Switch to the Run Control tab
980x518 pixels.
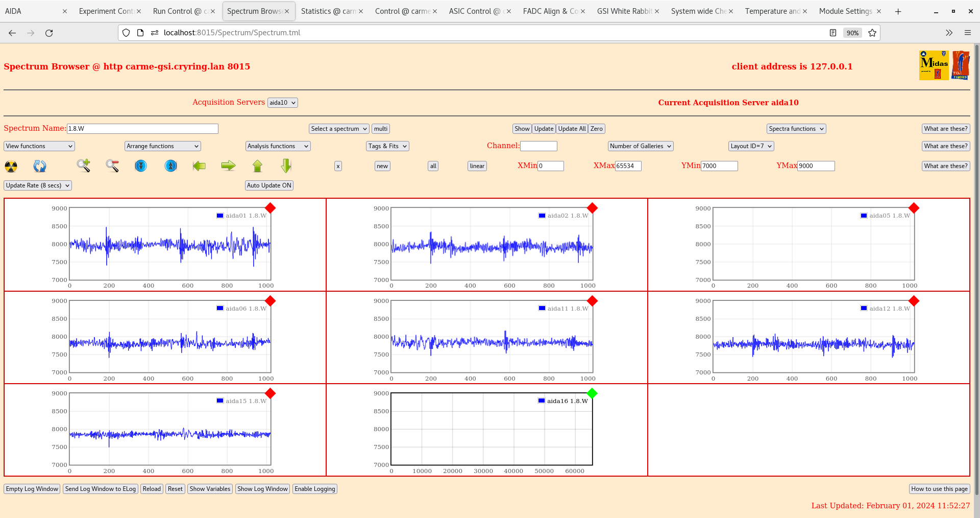pos(181,11)
